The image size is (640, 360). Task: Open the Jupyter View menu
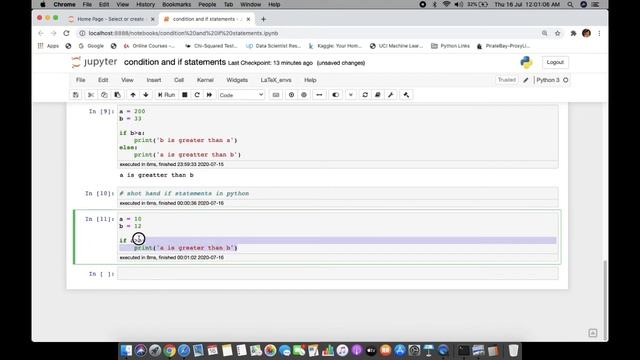[127, 80]
